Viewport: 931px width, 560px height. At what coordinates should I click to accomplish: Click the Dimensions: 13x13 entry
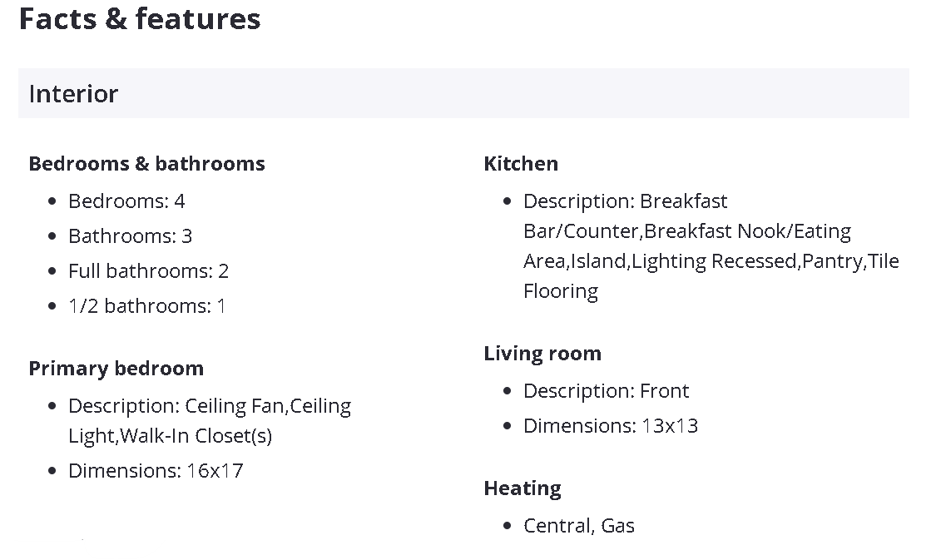tap(611, 426)
